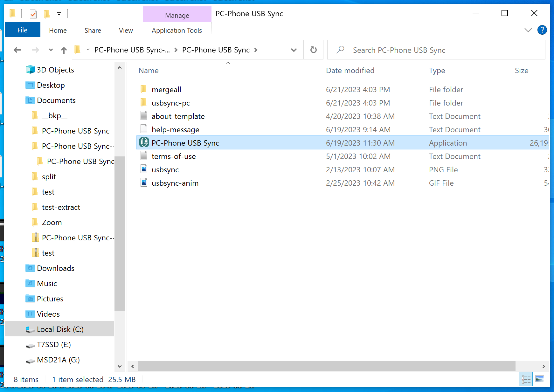This screenshot has width=554, height=392.
Task: Go up one folder level with Up arrow
Action: coord(64,50)
